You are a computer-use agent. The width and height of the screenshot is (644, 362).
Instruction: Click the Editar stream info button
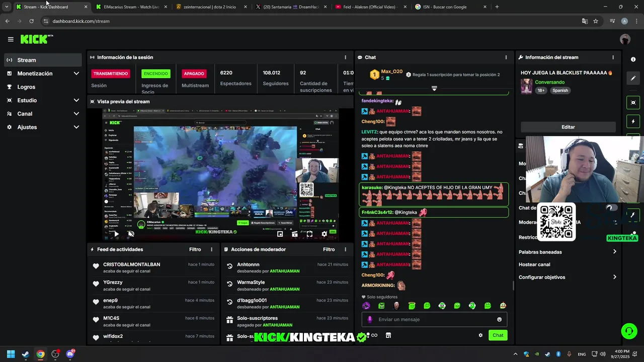tap(568, 127)
